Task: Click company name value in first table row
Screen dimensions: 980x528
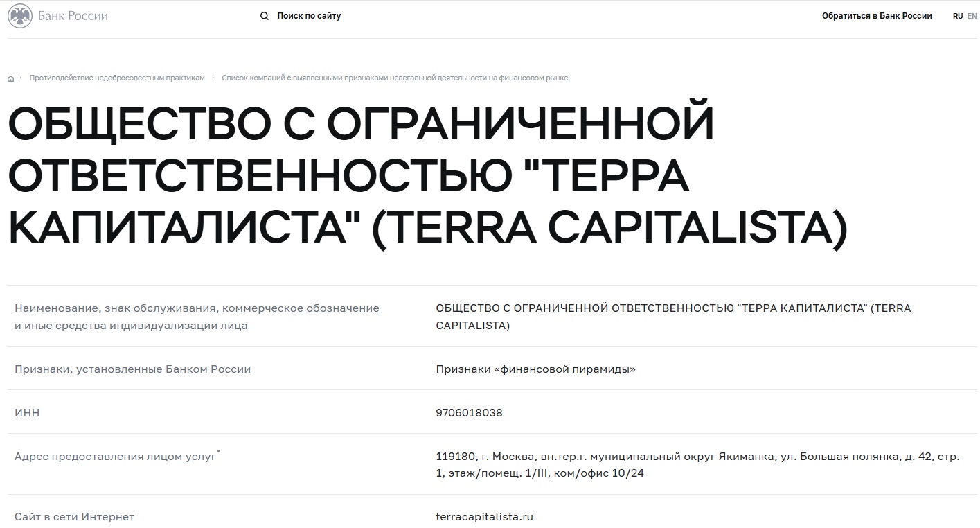Action: (x=673, y=317)
